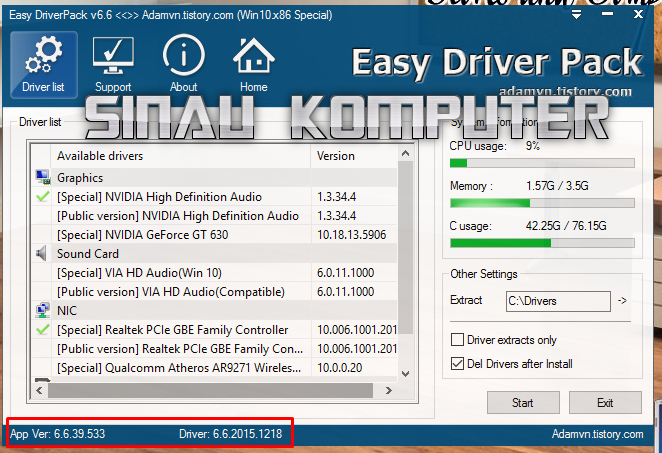
Task: Click the title bar dropdown menu arrow
Action: coord(576,15)
